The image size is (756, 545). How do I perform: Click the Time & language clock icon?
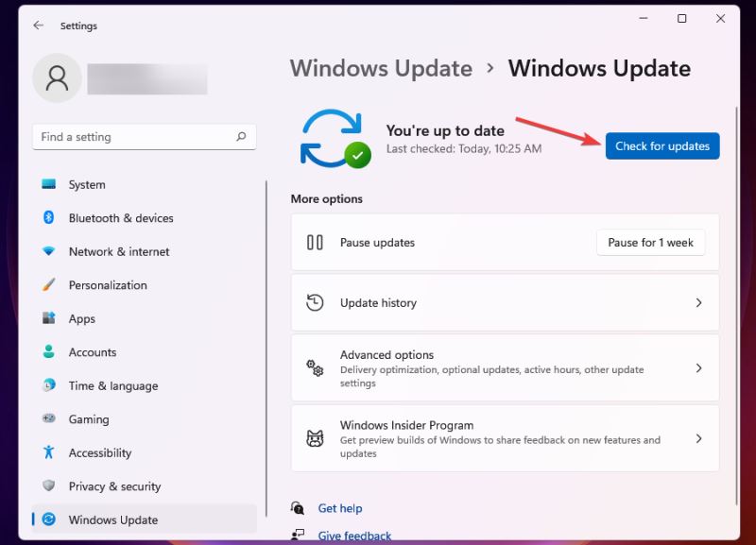coord(49,385)
